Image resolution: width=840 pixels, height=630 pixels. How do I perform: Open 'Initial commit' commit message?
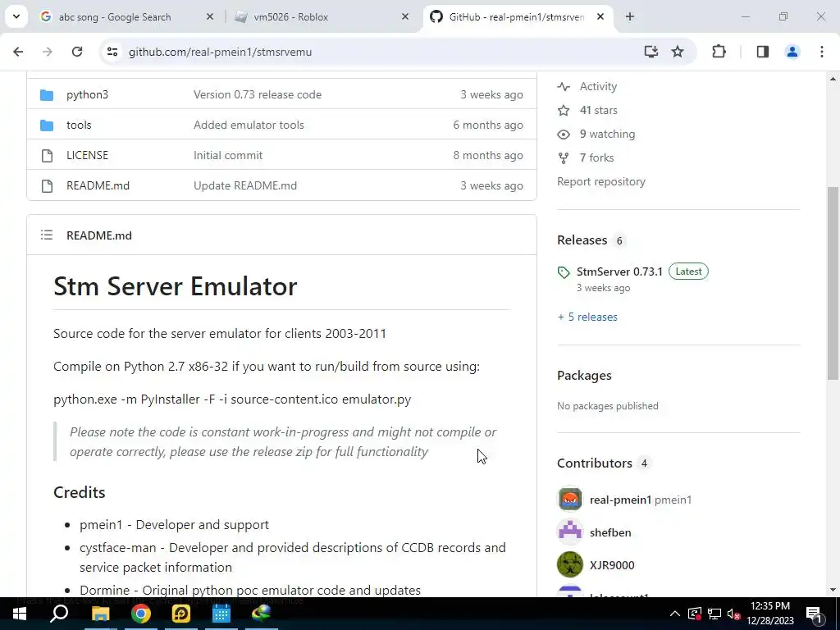(x=228, y=155)
